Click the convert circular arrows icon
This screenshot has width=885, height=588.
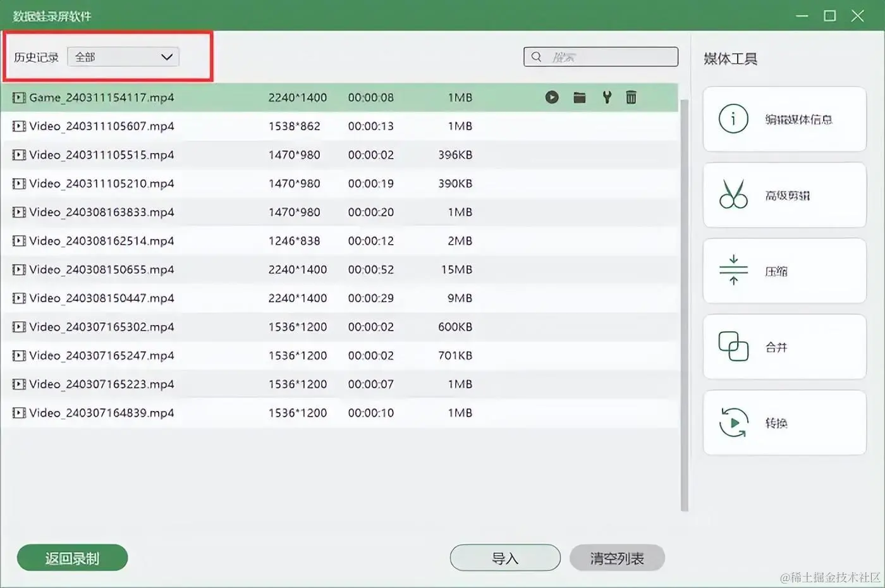[x=733, y=422]
